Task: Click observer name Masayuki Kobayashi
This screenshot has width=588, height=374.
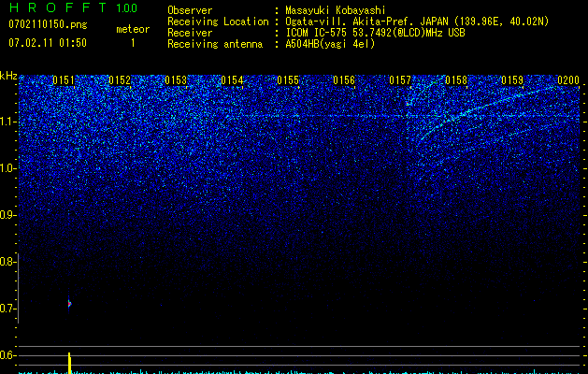Action: pyautogui.click(x=336, y=10)
